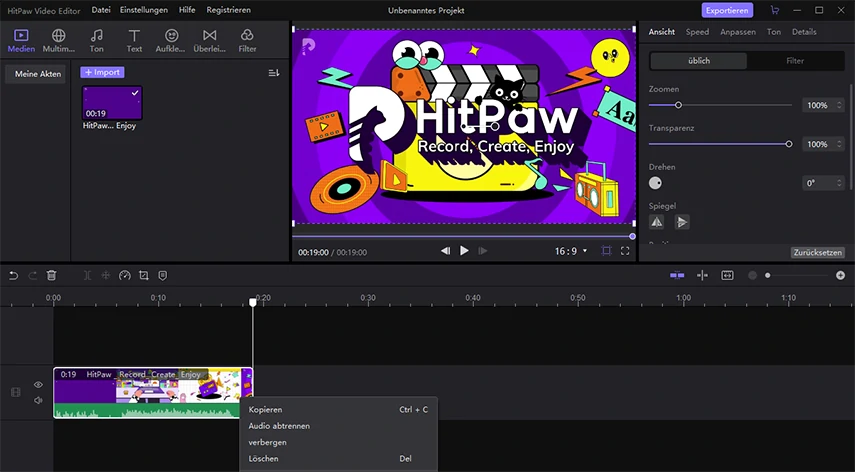Hide the video track with the eye icon
The image size is (855, 472).
coord(38,385)
